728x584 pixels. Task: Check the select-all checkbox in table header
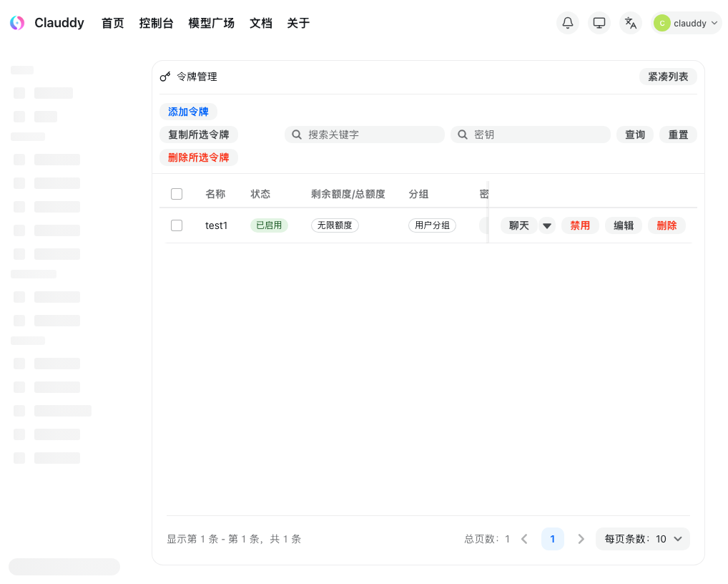(x=177, y=193)
